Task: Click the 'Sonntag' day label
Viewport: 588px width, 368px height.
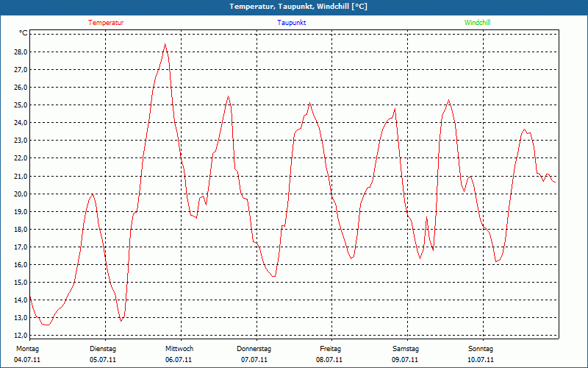Action: (481, 349)
